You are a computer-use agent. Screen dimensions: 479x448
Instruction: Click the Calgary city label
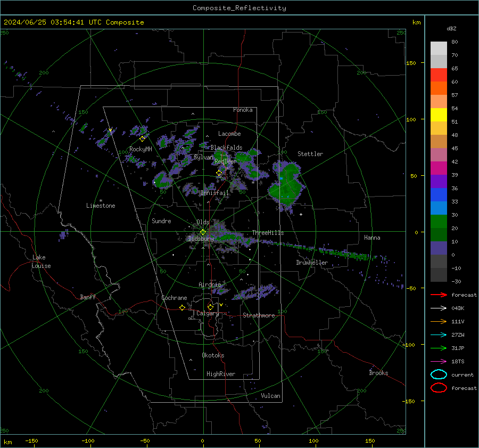pos(208,313)
